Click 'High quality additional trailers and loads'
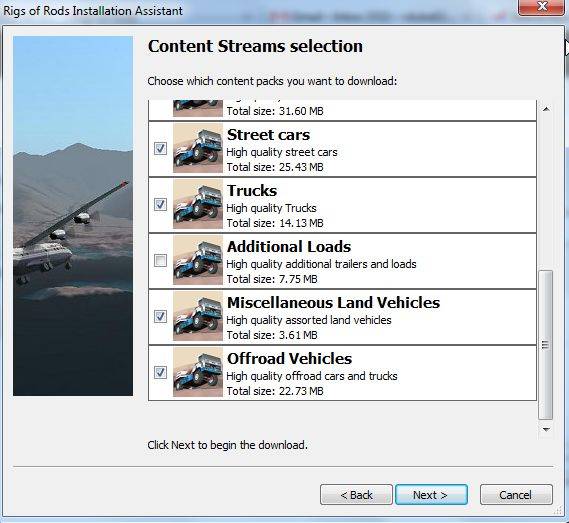This screenshot has width=569, height=523. click(x=321, y=264)
